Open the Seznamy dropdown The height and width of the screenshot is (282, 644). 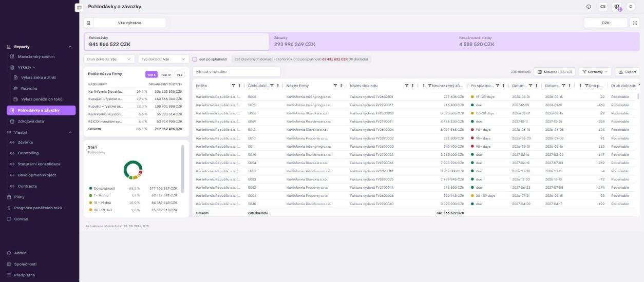point(595,72)
